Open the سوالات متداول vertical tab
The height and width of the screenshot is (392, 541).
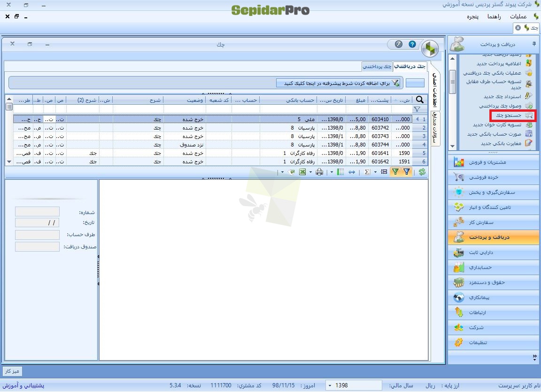click(435, 128)
